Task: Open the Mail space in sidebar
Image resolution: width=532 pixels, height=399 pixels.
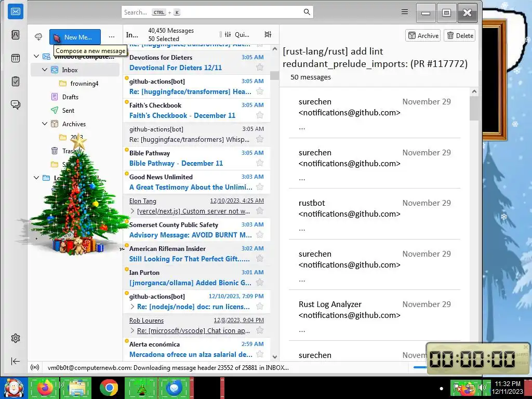Action: pos(16,12)
